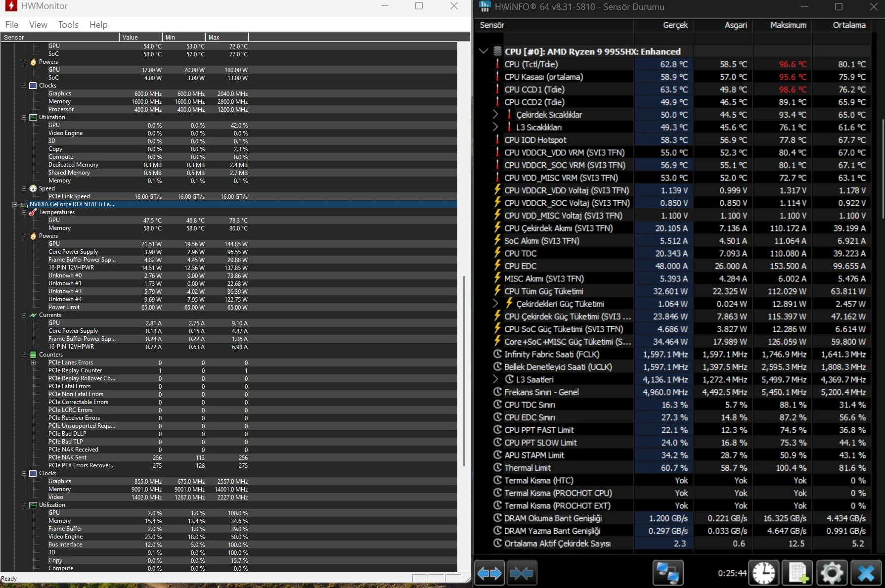Click the thermometer icon beside Temperatures
The height and width of the screenshot is (588, 885).
(33, 212)
